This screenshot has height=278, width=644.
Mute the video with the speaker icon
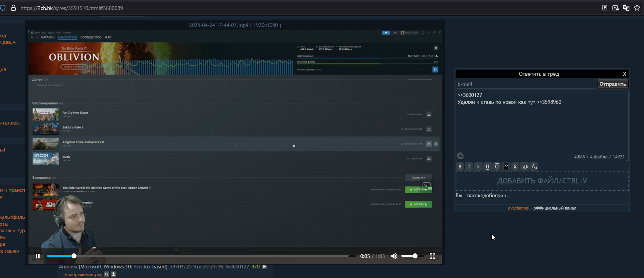click(394, 256)
